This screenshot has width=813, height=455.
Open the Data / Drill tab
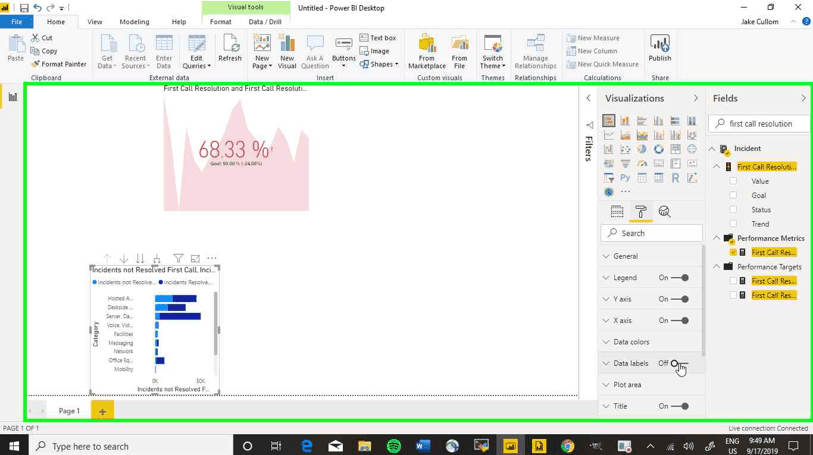265,22
